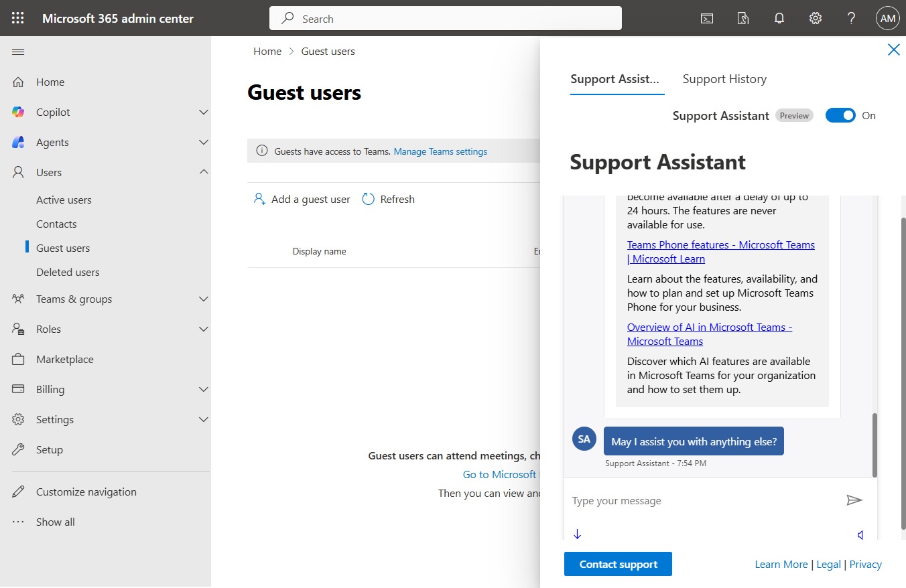Expand the Agents section chevron

pyautogui.click(x=204, y=142)
